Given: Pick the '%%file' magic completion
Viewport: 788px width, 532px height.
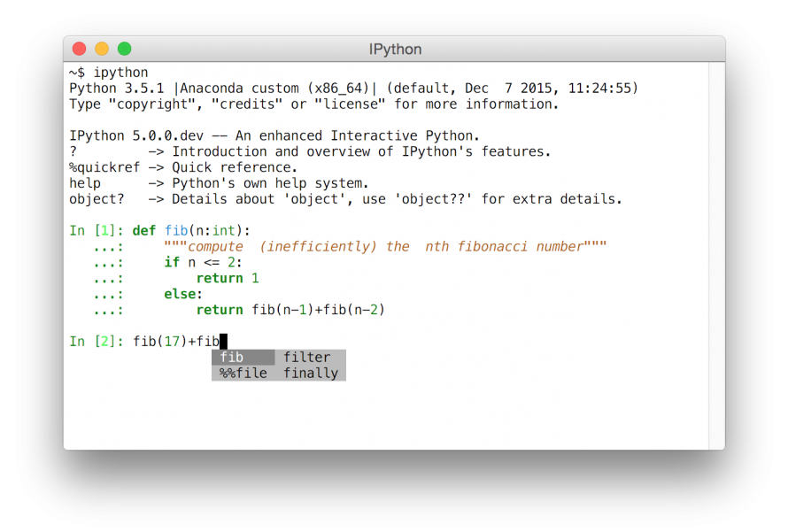Looking at the screenshot, I should pyautogui.click(x=243, y=373).
